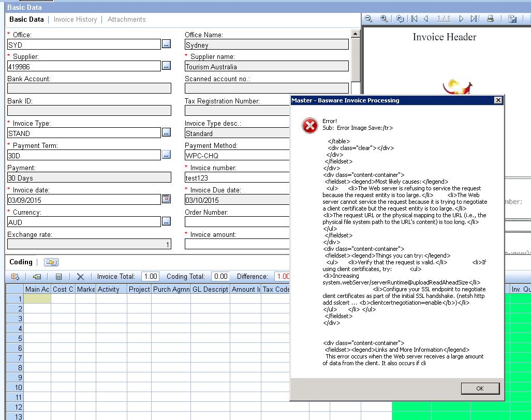This screenshot has height=420, width=531.
Task: Zoom out the invoice image viewer
Action: point(368,19)
